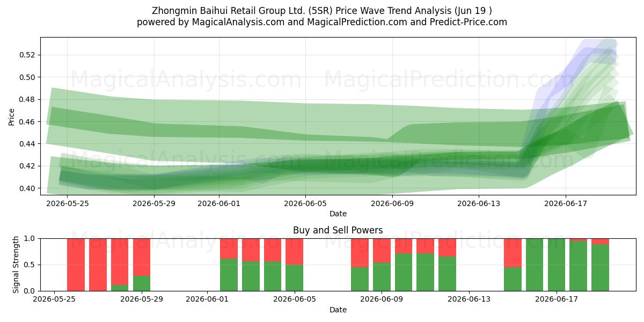Click 2026-06-05 date tick under price chart
This screenshot has width=644, height=322.
(306, 203)
